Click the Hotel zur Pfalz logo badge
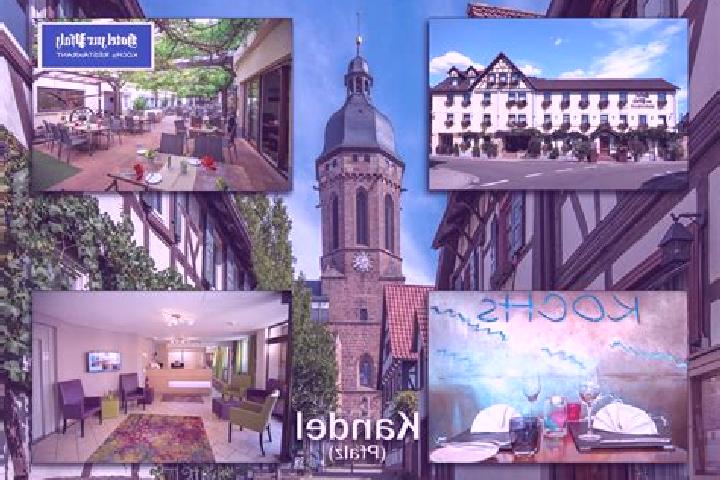This screenshot has height=480, width=720. point(96,45)
